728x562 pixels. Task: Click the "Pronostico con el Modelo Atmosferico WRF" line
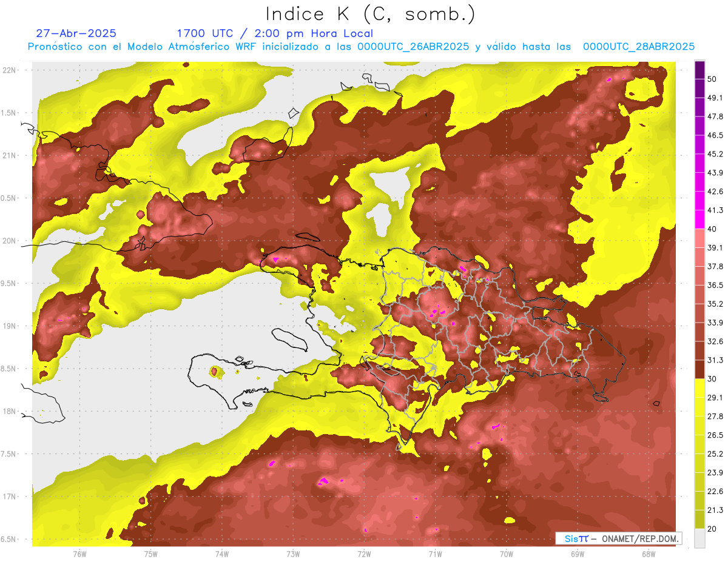coord(361,47)
